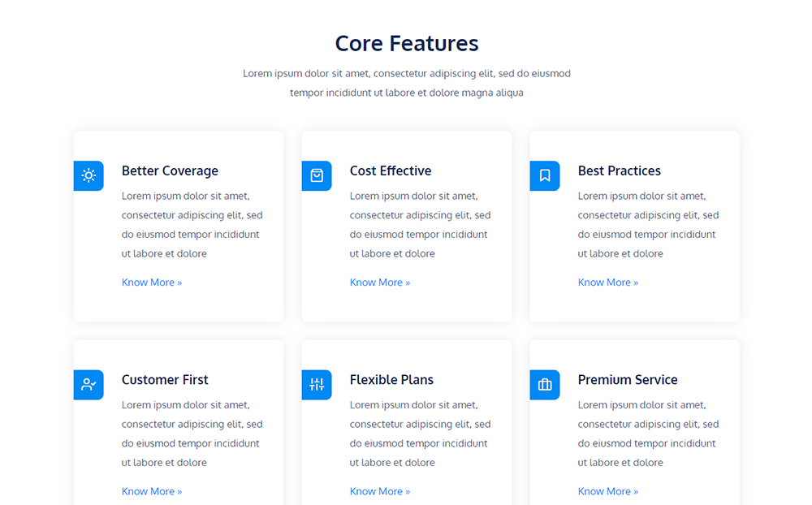
Task: Open Know More link under Better Coverage
Action: coord(152,283)
